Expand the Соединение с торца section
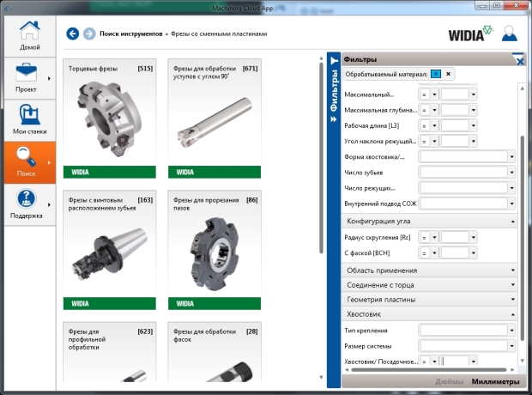The image size is (532, 395). tap(430, 285)
